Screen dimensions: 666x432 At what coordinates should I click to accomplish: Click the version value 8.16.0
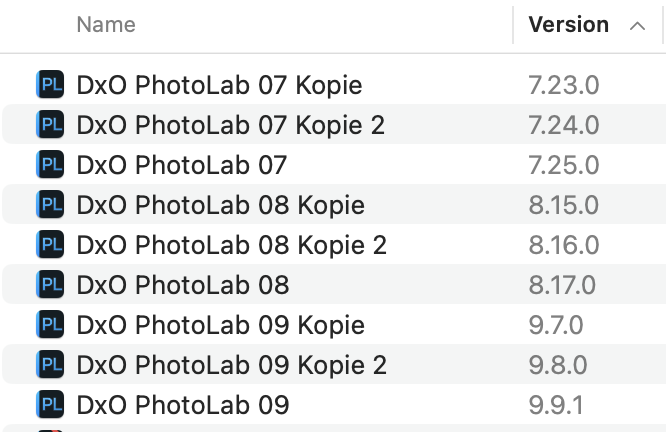(564, 245)
